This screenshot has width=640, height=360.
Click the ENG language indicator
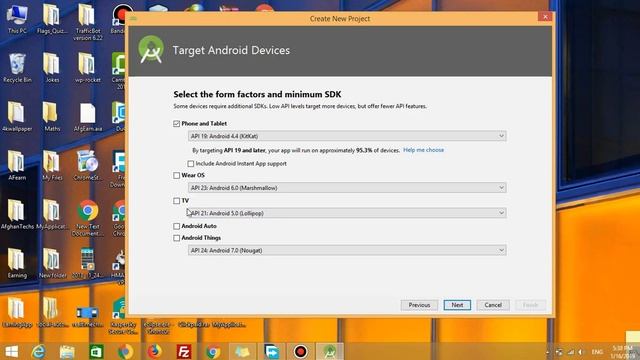tap(597, 352)
